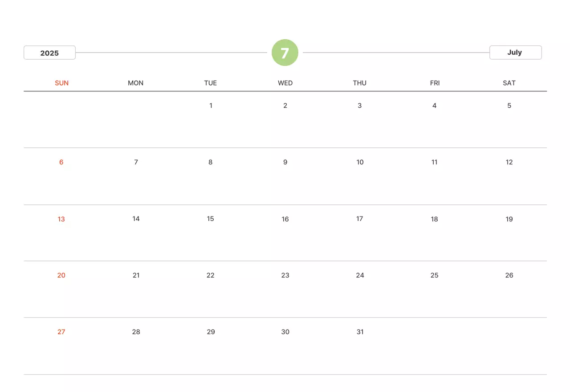Viewport: 570px width, 392px height.
Task: Select Sunday the 13th
Action: (61, 219)
